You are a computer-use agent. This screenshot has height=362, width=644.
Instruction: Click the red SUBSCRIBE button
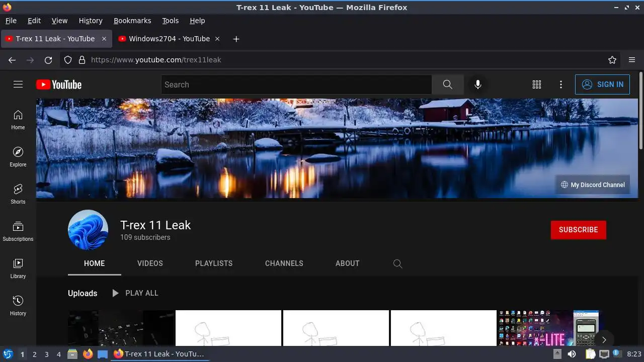tap(579, 230)
